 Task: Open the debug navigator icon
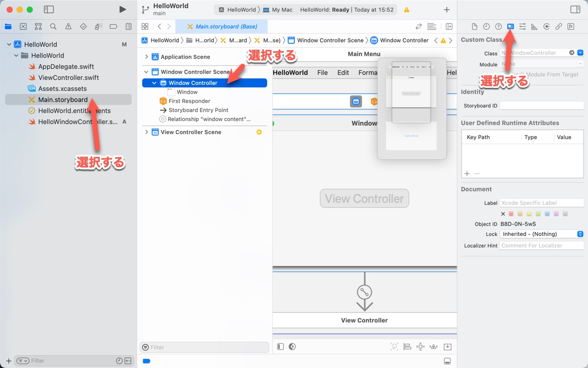click(98, 26)
